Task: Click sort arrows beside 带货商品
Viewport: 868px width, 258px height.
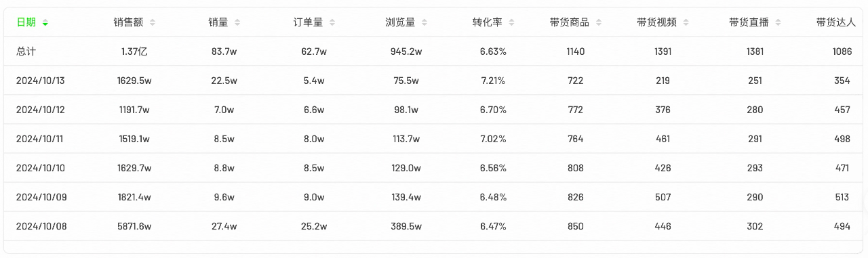Action: pyautogui.click(x=599, y=22)
